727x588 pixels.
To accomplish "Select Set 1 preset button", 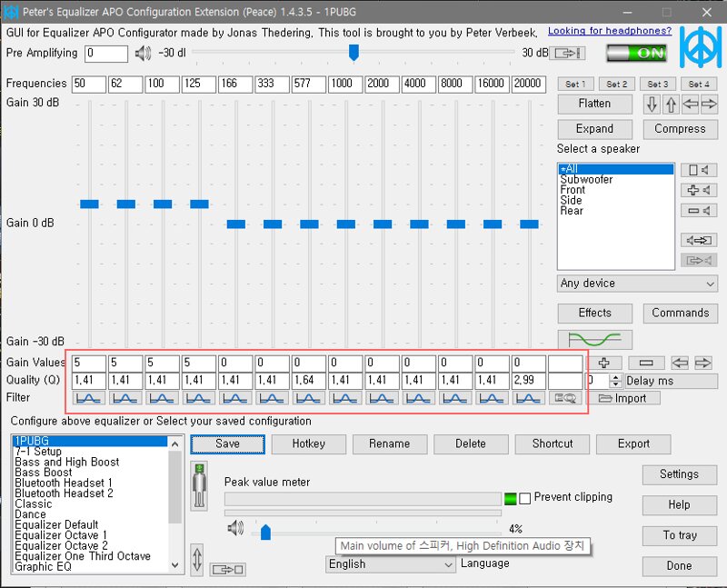I will pos(575,84).
